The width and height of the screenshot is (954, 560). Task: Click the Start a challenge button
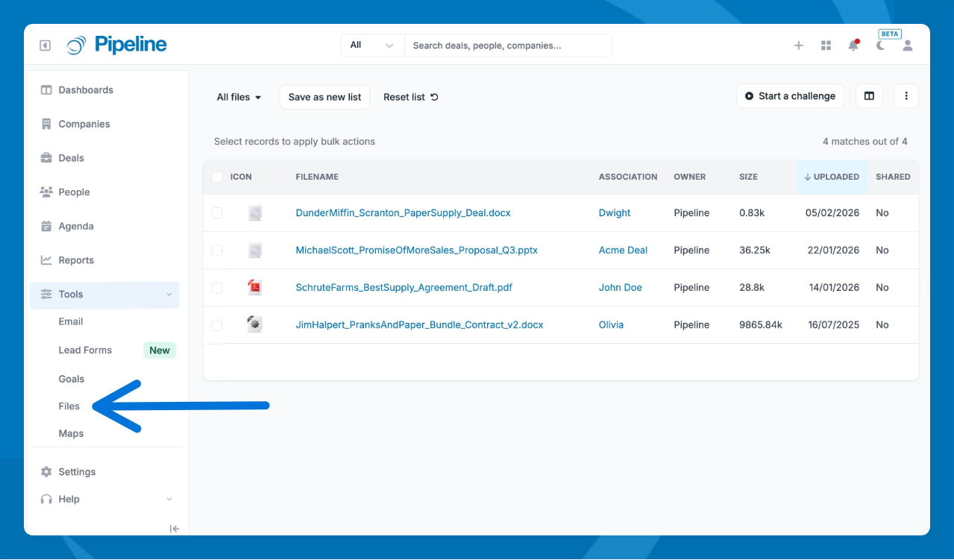click(790, 96)
